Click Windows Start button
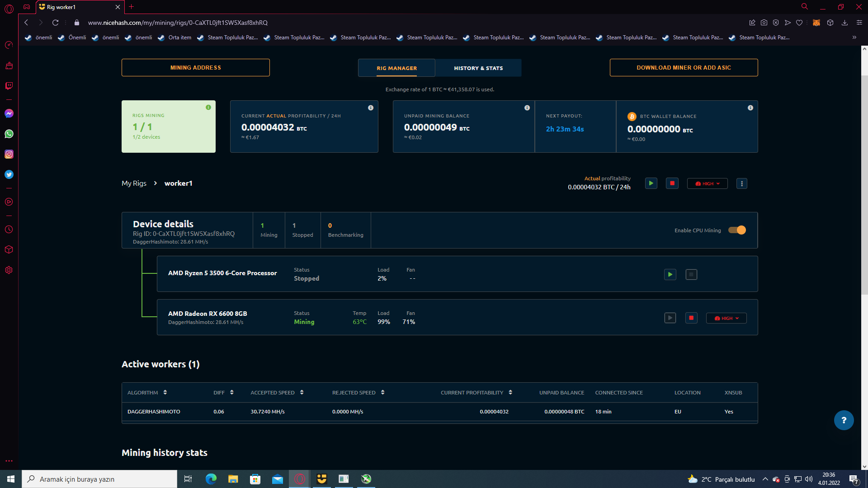868x488 pixels. pyautogui.click(x=11, y=479)
